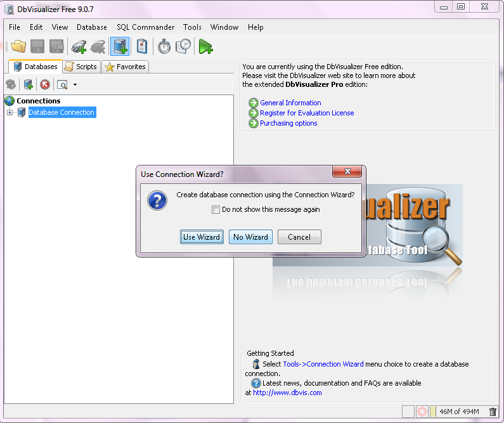504x423 pixels.
Task: Click the green arrow beside Register for Evaluation
Action: [x=254, y=113]
